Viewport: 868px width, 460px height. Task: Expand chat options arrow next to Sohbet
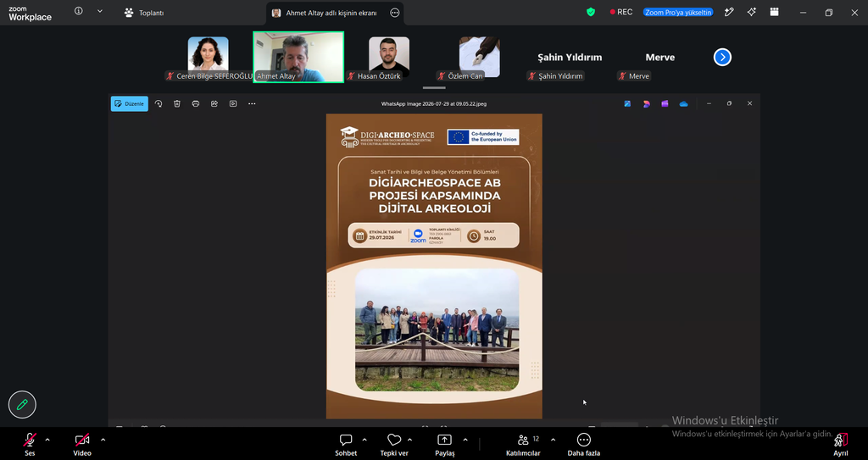click(364, 440)
